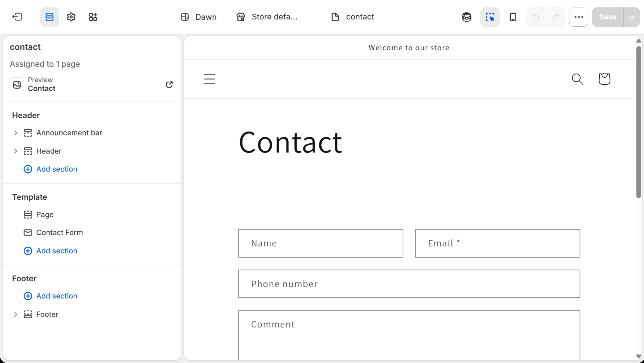Click the Name input field

(321, 244)
